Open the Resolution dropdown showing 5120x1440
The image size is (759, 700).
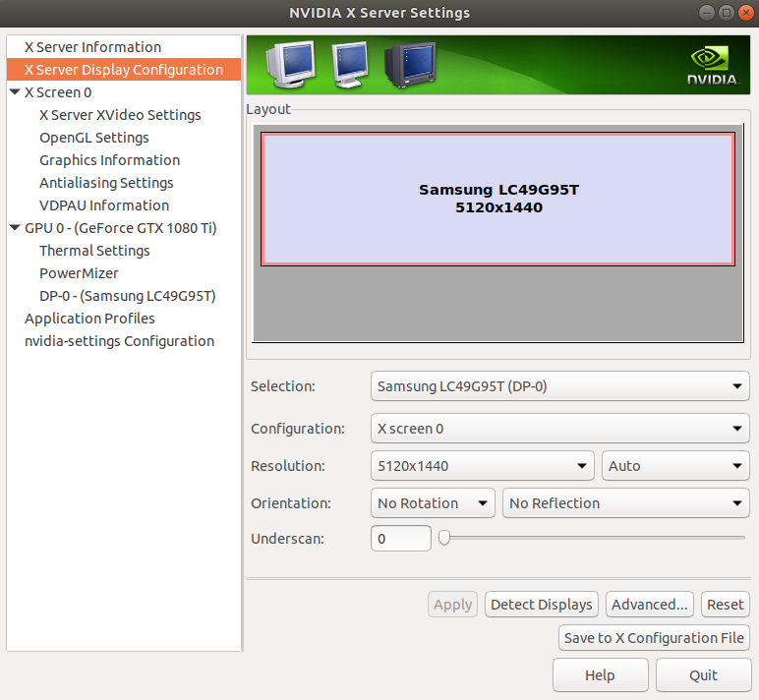tap(482, 466)
